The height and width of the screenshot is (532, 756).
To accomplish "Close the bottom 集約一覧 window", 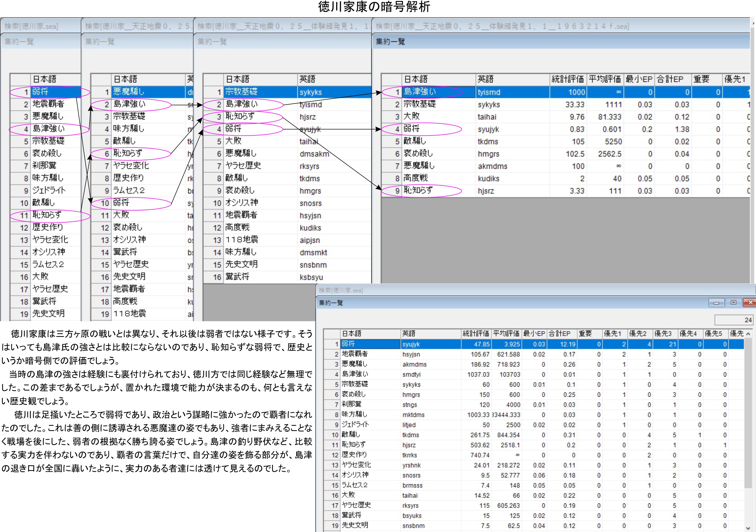I will coord(750,303).
